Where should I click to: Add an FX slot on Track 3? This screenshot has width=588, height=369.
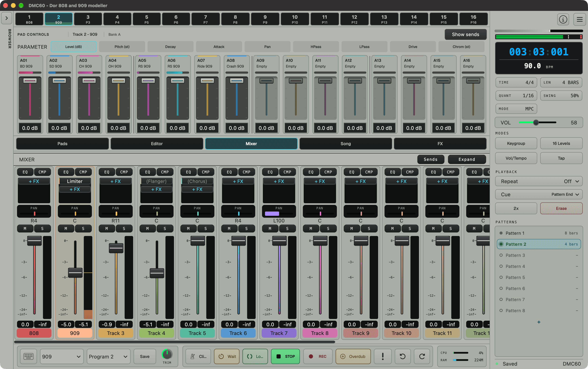(116, 181)
